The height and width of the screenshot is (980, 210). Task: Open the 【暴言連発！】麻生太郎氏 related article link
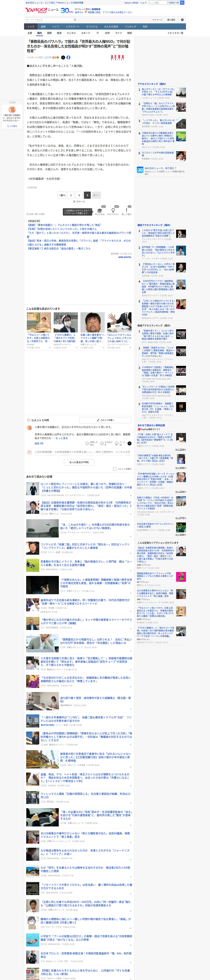click(x=59, y=248)
